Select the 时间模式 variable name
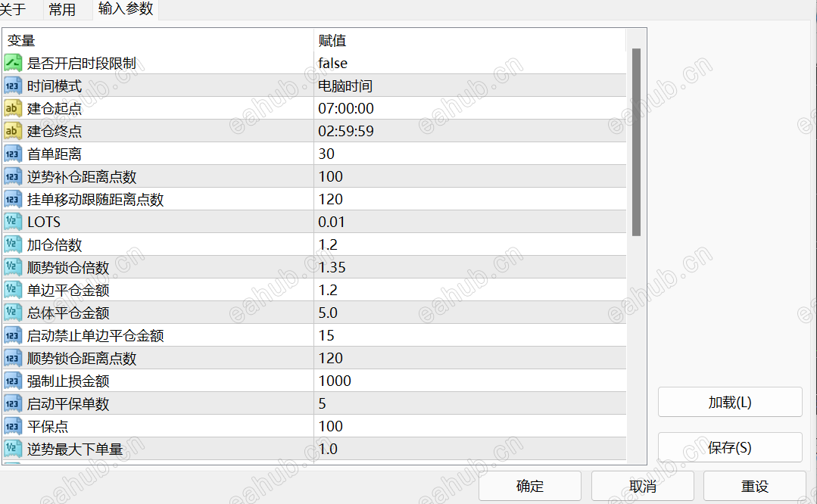 tap(55, 86)
